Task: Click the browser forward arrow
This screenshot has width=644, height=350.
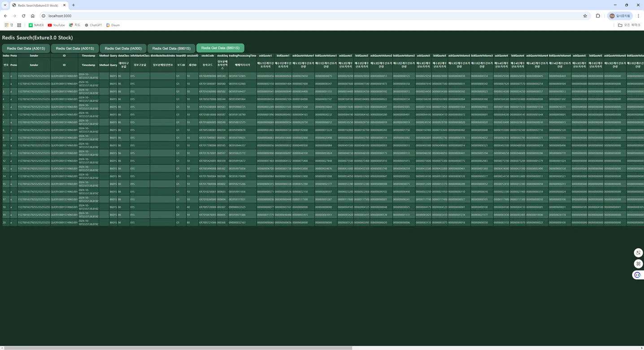Action: (14, 16)
